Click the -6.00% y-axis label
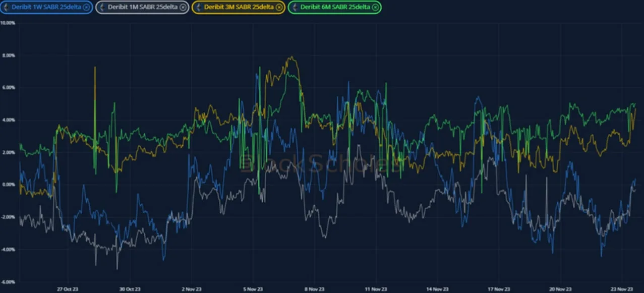 [9, 282]
